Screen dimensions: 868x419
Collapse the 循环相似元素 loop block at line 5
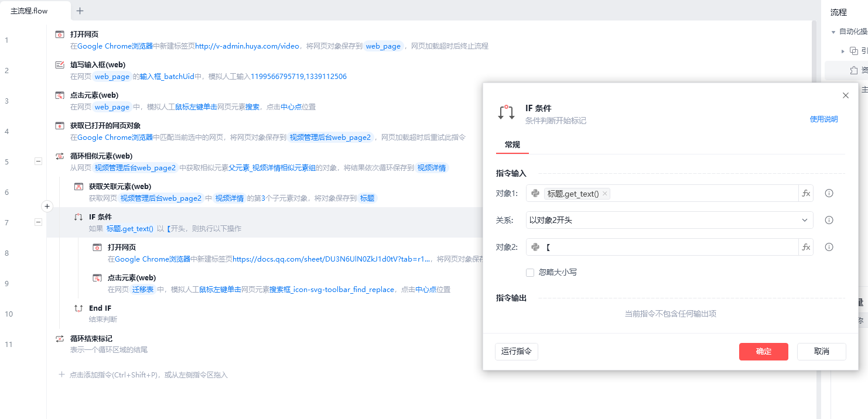[x=39, y=161]
